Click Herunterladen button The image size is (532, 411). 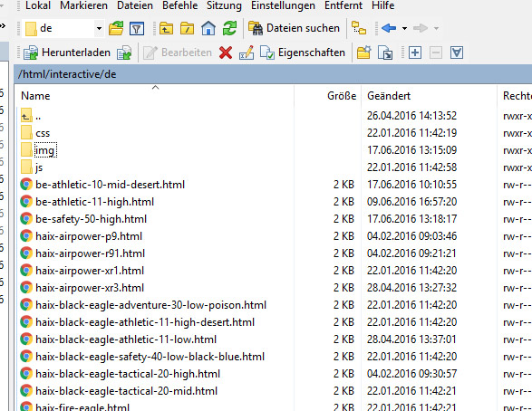[67, 53]
